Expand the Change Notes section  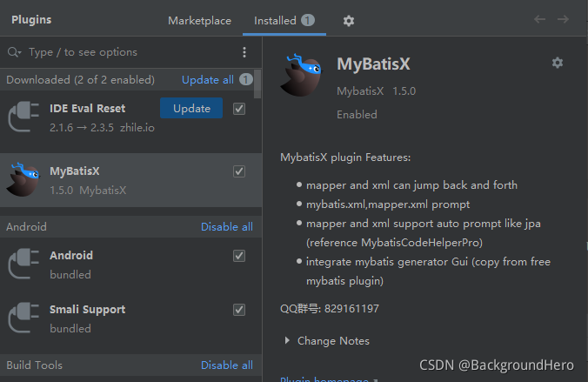click(x=287, y=341)
